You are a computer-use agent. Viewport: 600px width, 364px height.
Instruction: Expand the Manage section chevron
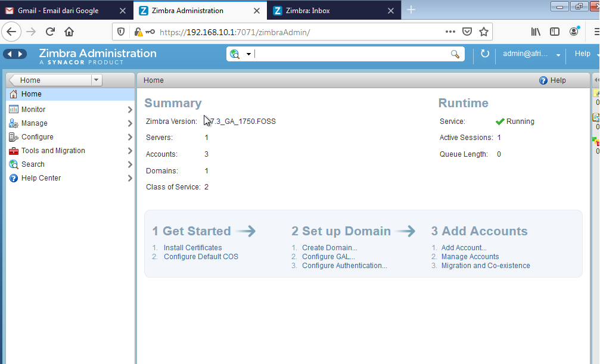[x=130, y=123]
